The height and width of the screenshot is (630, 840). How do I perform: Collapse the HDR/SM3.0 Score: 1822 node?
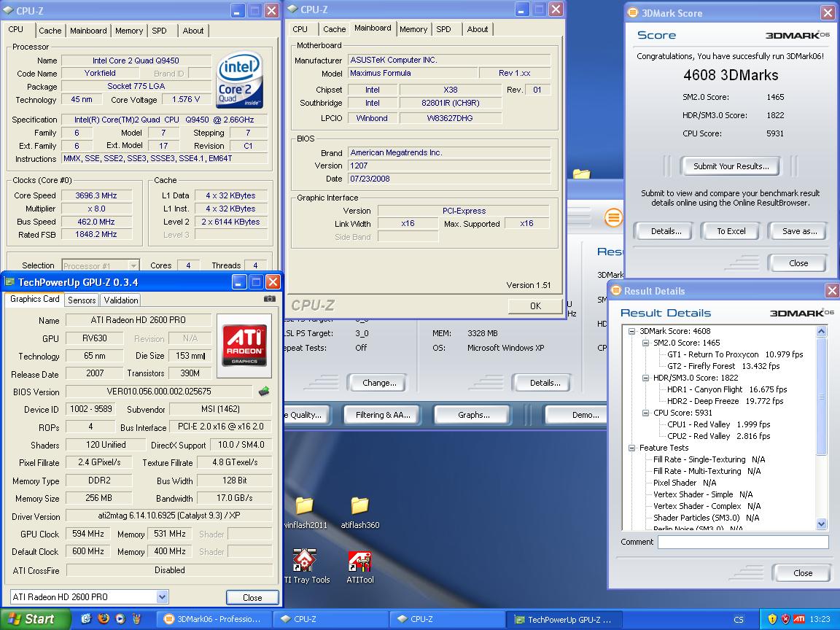click(645, 378)
